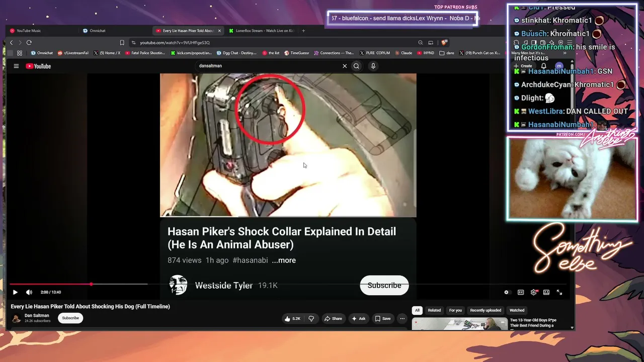644x362 pixels.
Task: Subscribe to Dan Saltman
Action: coord(70,318)
